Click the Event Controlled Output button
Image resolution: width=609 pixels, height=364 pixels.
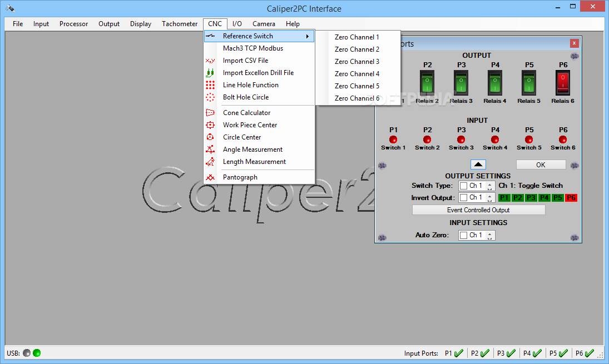[x=478, y=210]
